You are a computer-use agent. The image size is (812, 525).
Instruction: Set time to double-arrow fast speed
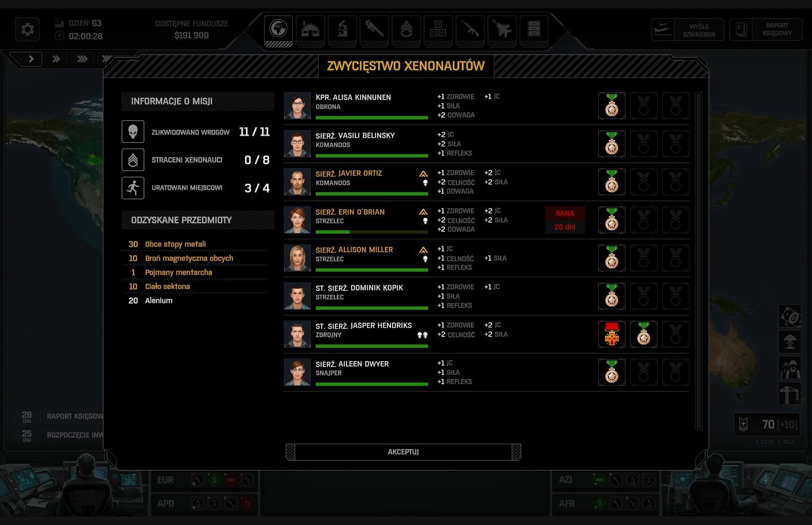pos(56,59)
